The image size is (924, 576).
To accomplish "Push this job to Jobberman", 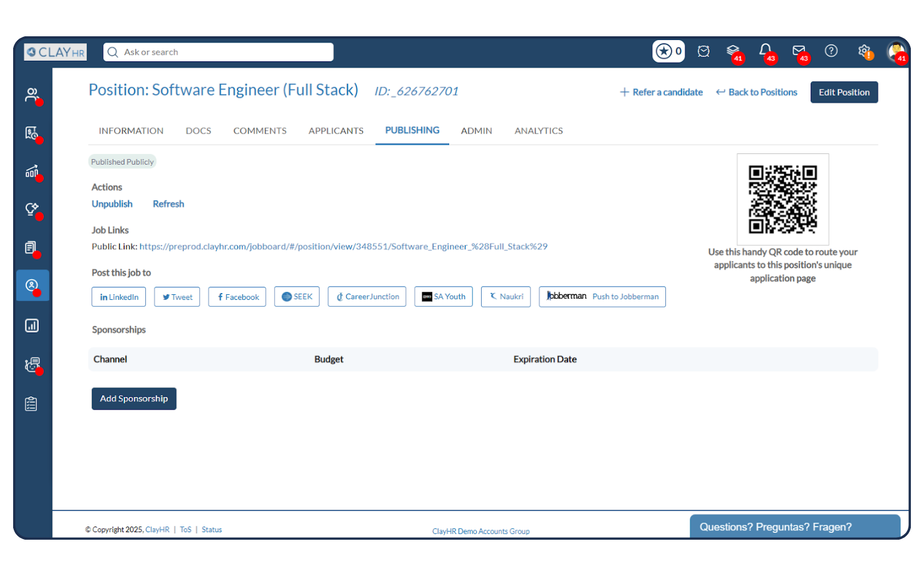I will pyautogui.click(x=601, y=296).
